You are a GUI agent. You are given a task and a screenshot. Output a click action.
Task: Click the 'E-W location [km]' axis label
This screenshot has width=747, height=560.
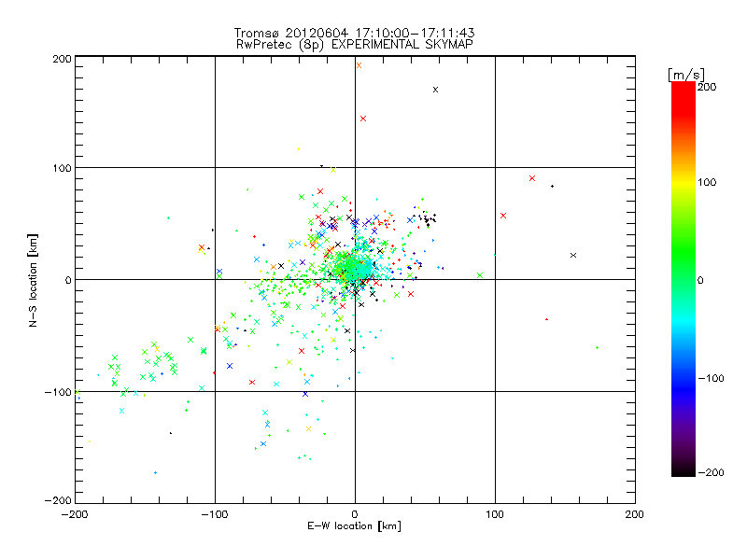tap(354, 526)
